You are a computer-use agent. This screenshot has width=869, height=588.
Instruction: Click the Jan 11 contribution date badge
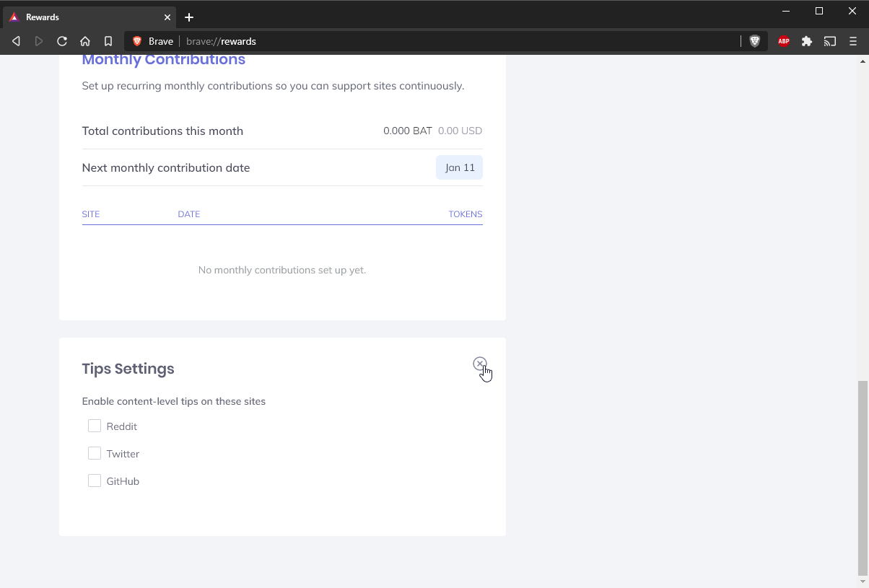(x=460, y=167)
